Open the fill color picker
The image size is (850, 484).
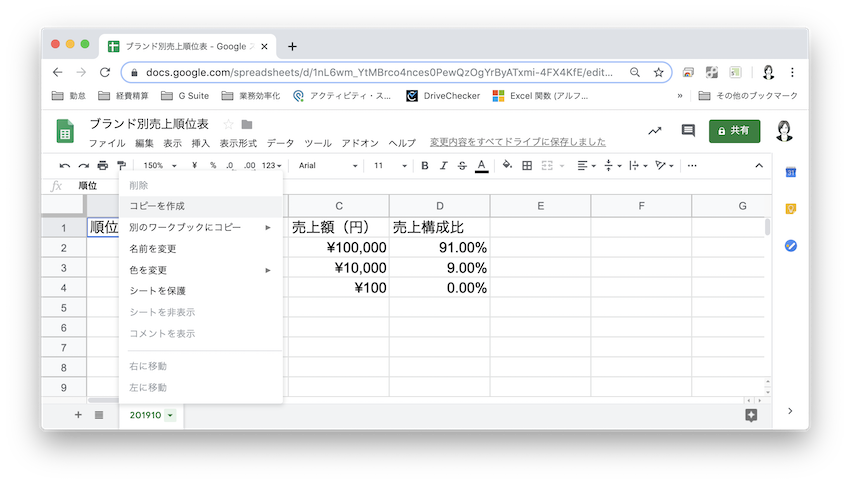click(x=507, y=165)
